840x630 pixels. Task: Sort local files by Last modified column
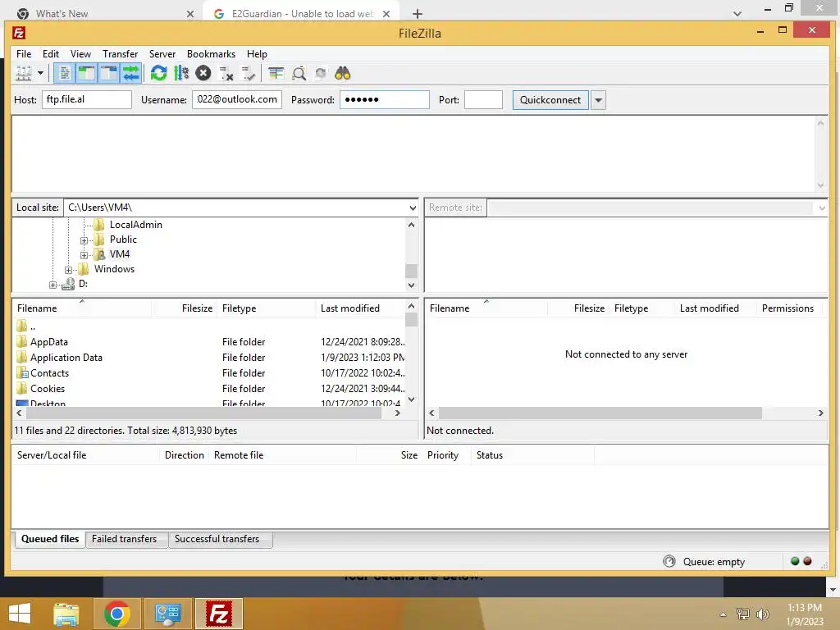click(x=361, y=308)
